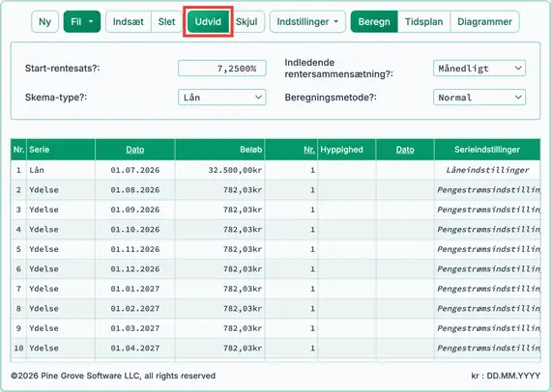The image size is (551, 392).
Task: Open the Skema-type dropdown showing Lån
Action: [x=222, y=98]
